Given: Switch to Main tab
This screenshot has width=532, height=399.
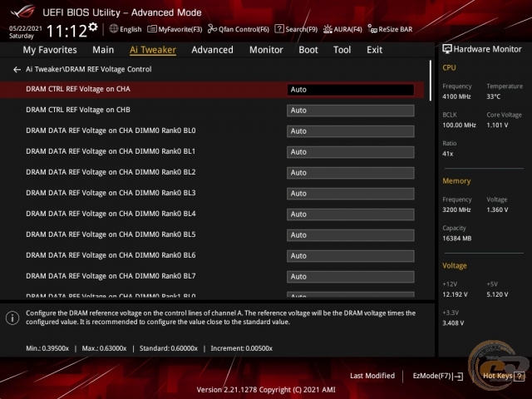Looking at the screenshot, I should pyautogui.click(x=103, y=50).
